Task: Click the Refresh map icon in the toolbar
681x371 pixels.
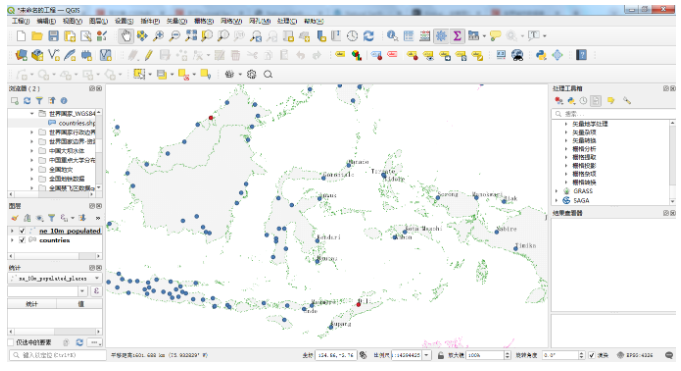Action: point(369,36)
